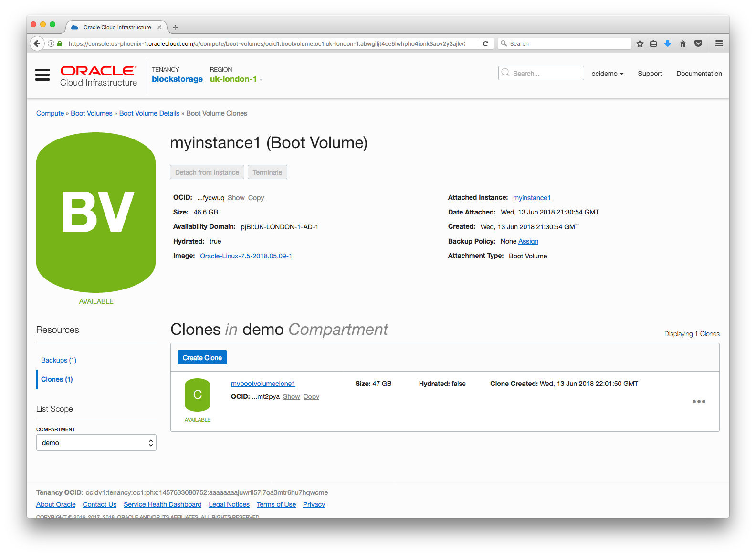Close the Oracle Cloud Infrastructure tab

[x=159, y=27]
